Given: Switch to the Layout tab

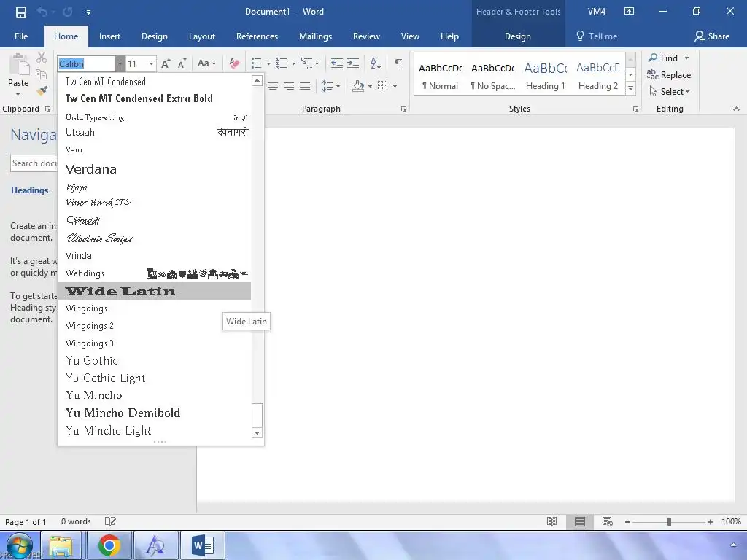Looking at the screenshot, I should [201, 36].
